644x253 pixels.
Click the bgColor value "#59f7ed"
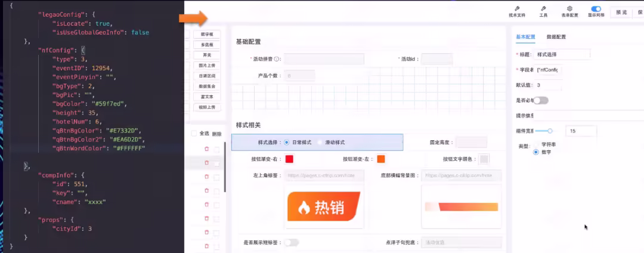tap(109, 104)
